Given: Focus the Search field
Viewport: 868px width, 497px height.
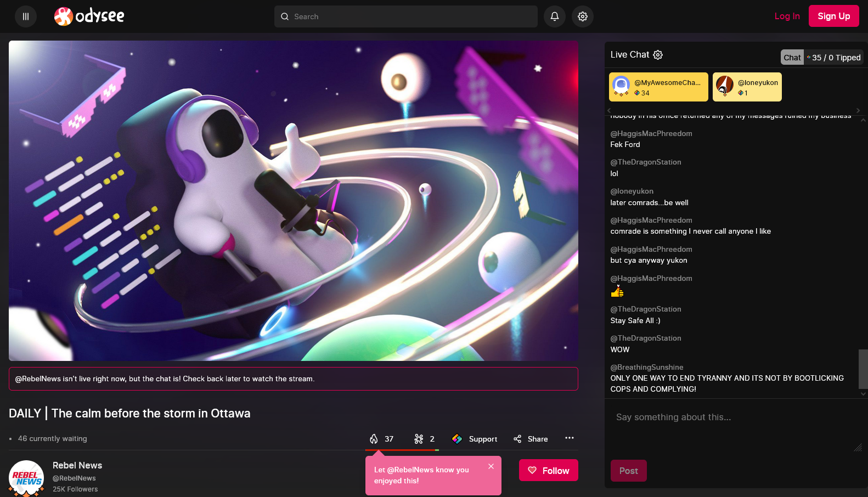Looking at the screenshot, I should pyautogui.click(x=406, y=16).
